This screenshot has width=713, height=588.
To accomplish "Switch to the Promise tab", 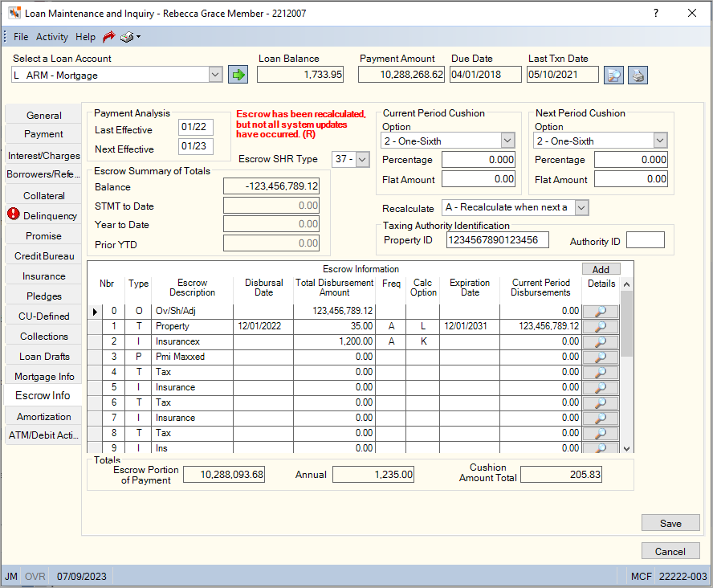I will click(43, 236).
